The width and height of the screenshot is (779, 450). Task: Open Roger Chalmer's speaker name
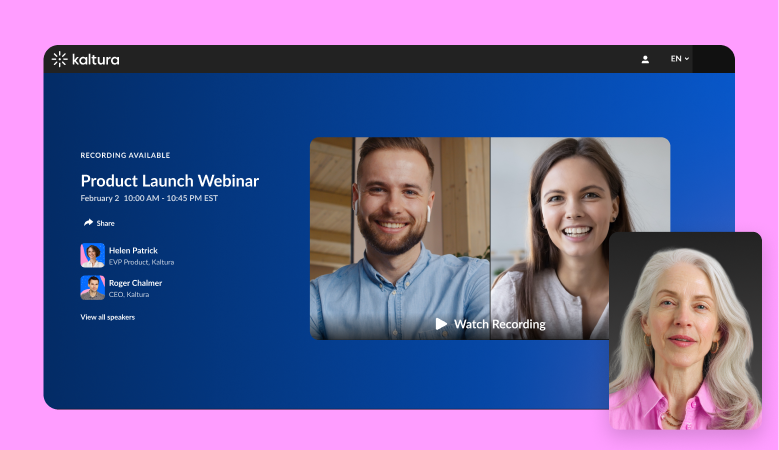pyautogui.click(x=135, y=283)
